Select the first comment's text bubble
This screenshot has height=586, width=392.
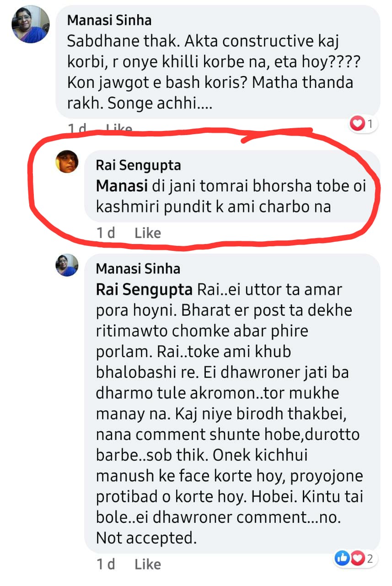215,62
